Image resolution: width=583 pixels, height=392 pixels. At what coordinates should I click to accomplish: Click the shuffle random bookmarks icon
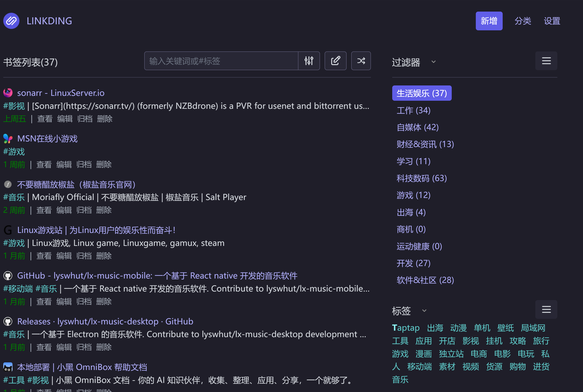point(361,61)
